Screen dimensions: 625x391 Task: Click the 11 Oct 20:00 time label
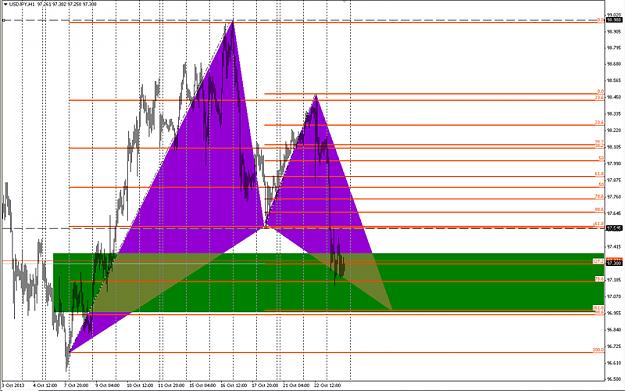click(x=171, y=385)
